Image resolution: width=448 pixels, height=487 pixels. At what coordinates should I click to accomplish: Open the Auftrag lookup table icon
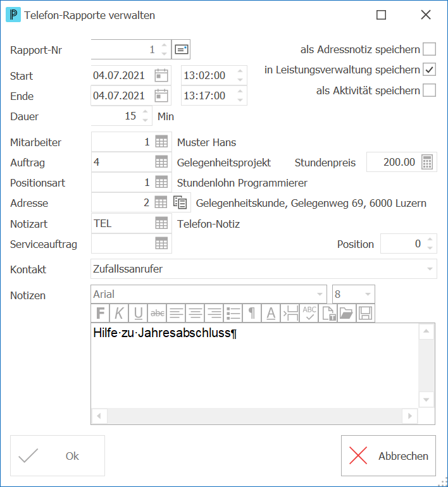click(161, 162)
